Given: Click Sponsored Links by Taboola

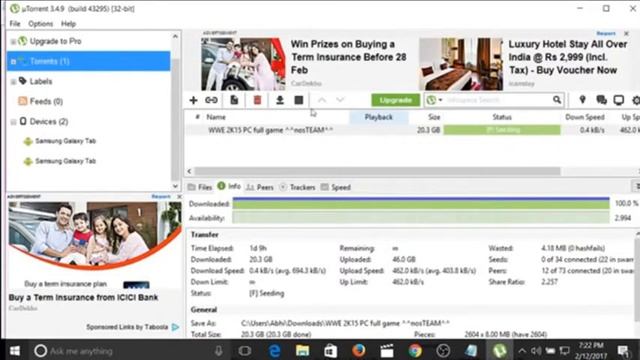Looking at the screenshot, I should pos(127,327).
